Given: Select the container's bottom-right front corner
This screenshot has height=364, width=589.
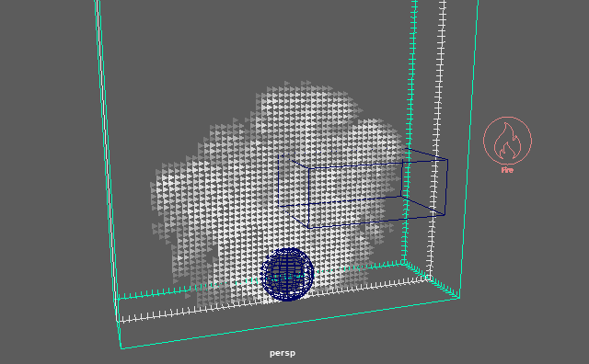Looking at the screenshot, I should pos(459,298).
